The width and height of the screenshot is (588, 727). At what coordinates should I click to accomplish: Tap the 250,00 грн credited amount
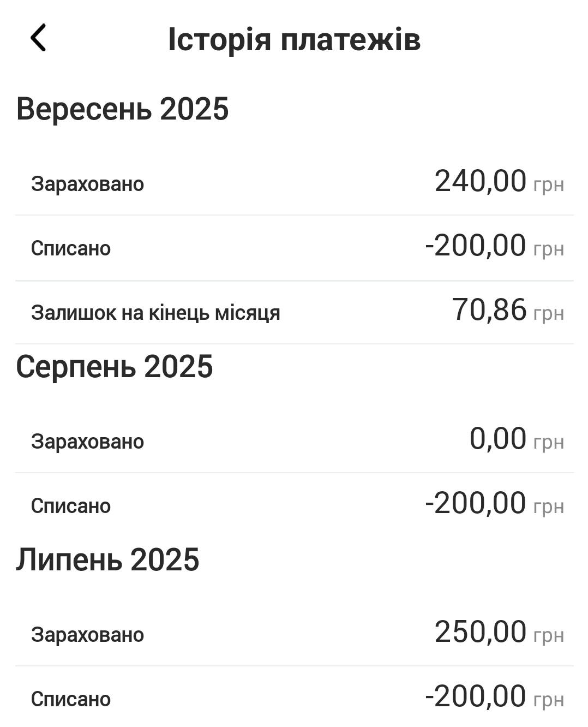click(x=499, y=633)
